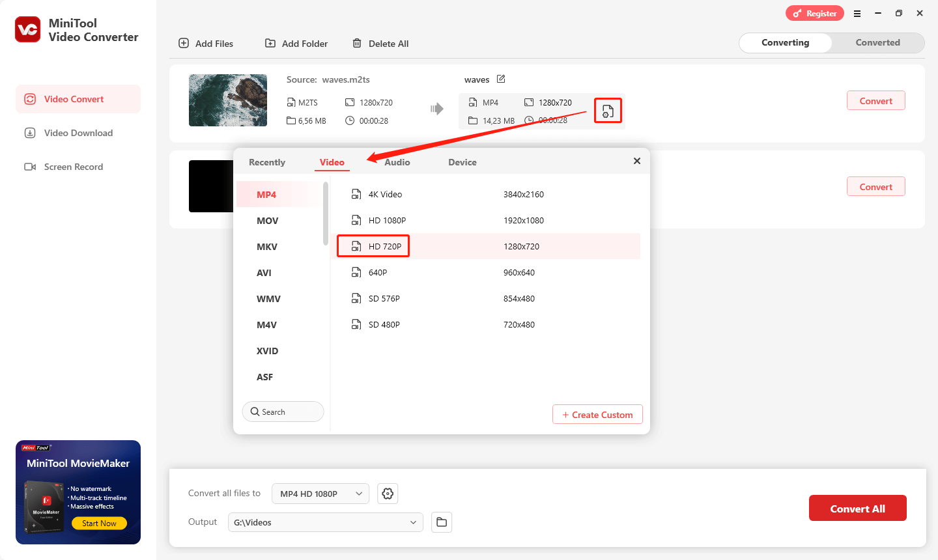Click the 720x480 resolution value

(519, 324)
